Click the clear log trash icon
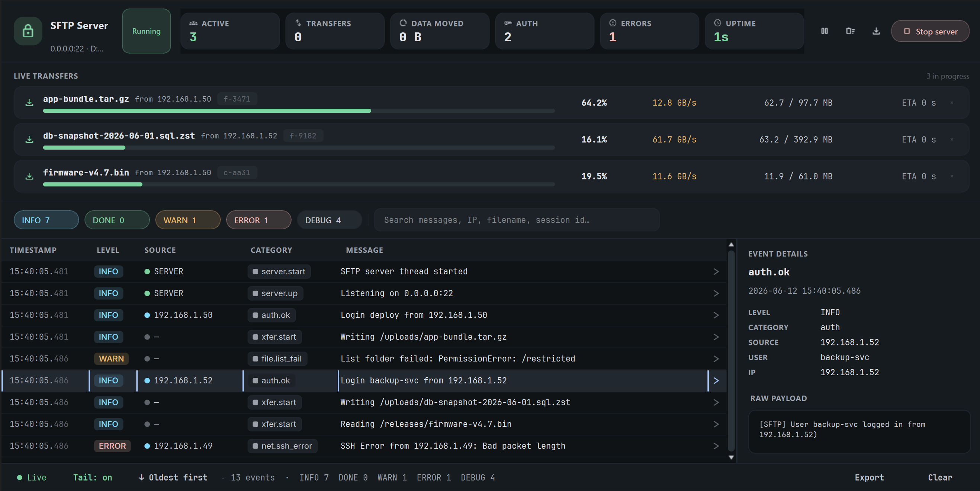The width and height of the screenshot is (980, 491). click(850, 31)
